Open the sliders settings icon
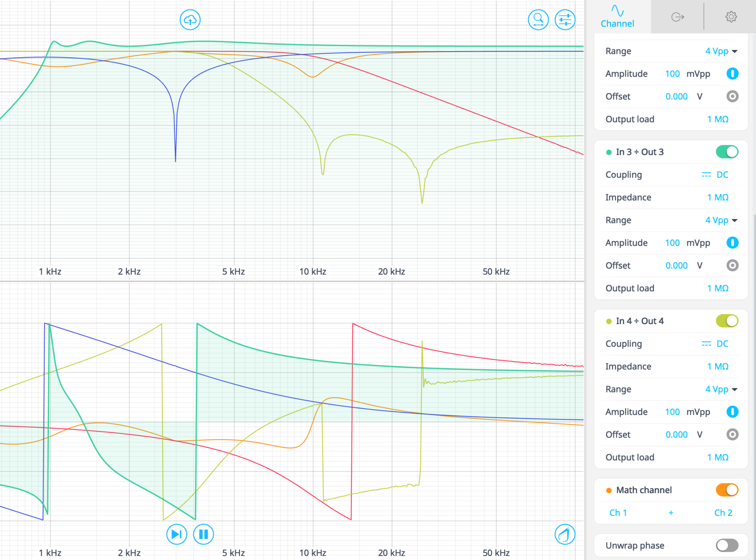The image size is (756, 560). [565, 20]
